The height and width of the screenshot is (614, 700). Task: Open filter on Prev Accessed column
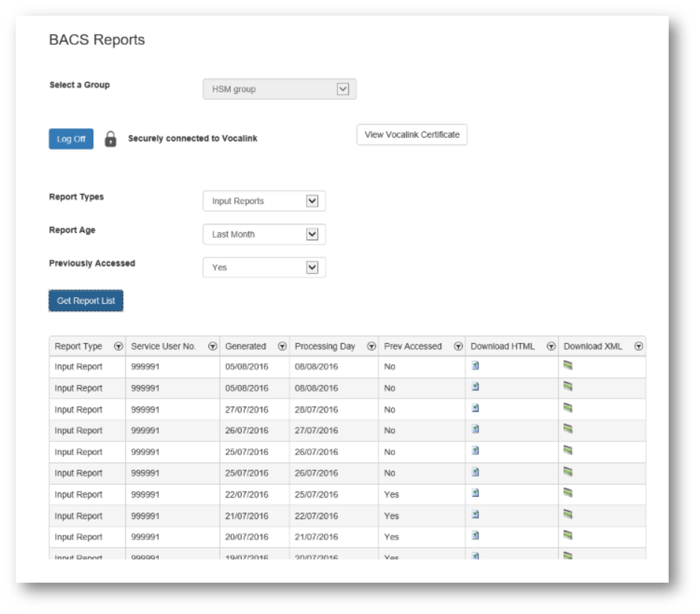coord(457,346)
